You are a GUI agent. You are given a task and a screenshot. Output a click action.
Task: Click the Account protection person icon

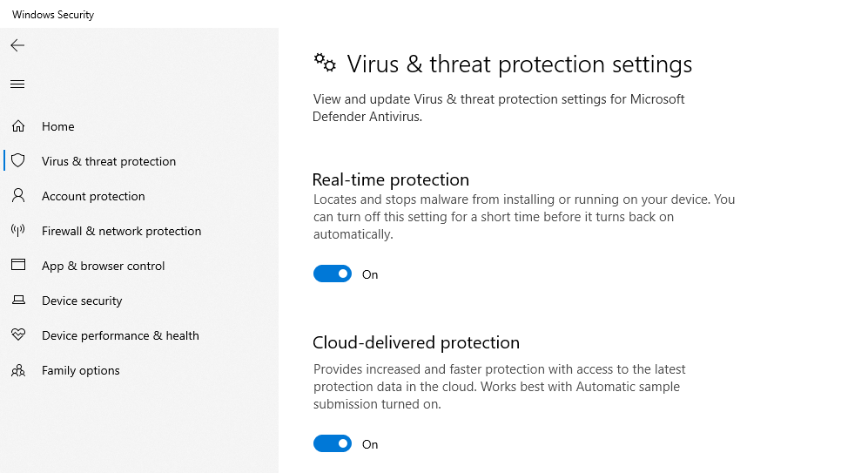(18, 196)
